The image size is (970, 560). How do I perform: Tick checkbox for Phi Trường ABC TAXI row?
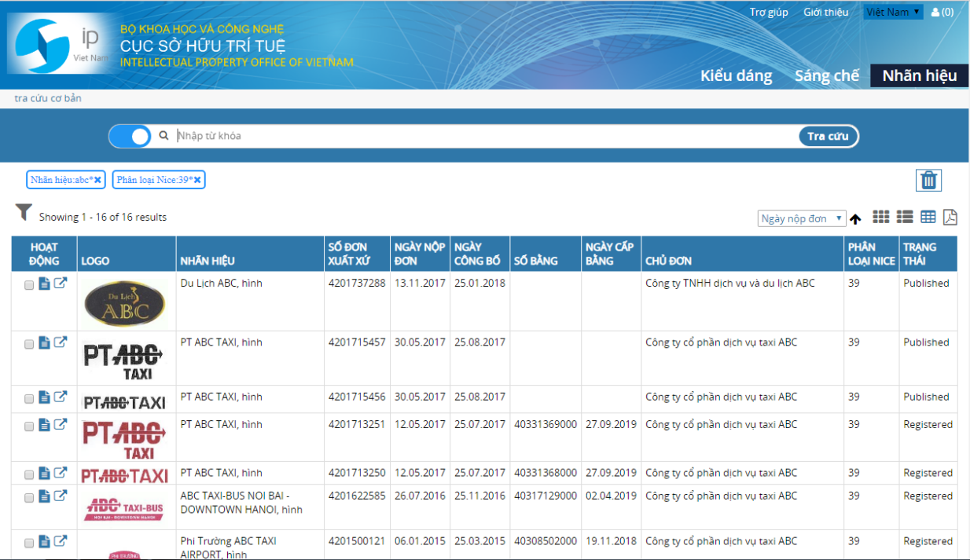[x=29, y=543]
